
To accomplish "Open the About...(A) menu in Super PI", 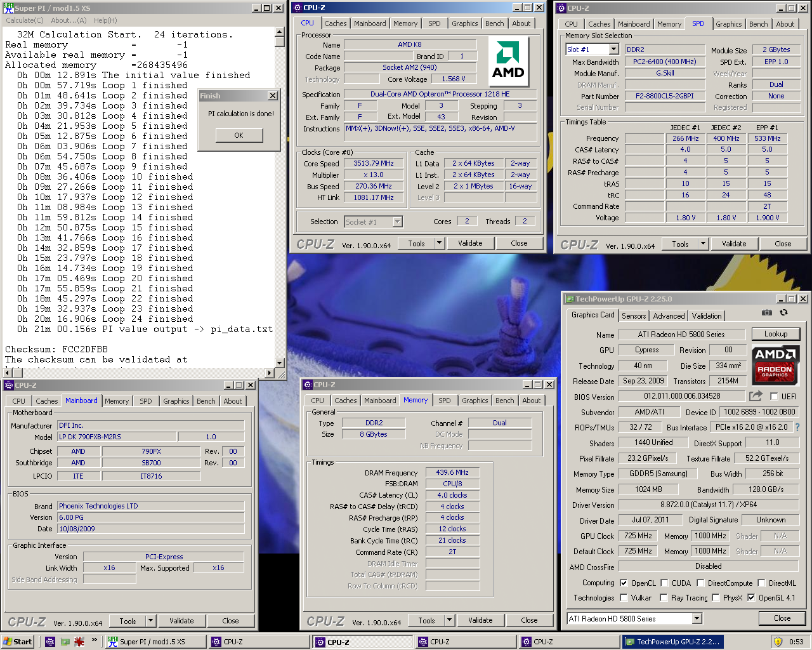I will click(x=69, y=20).
